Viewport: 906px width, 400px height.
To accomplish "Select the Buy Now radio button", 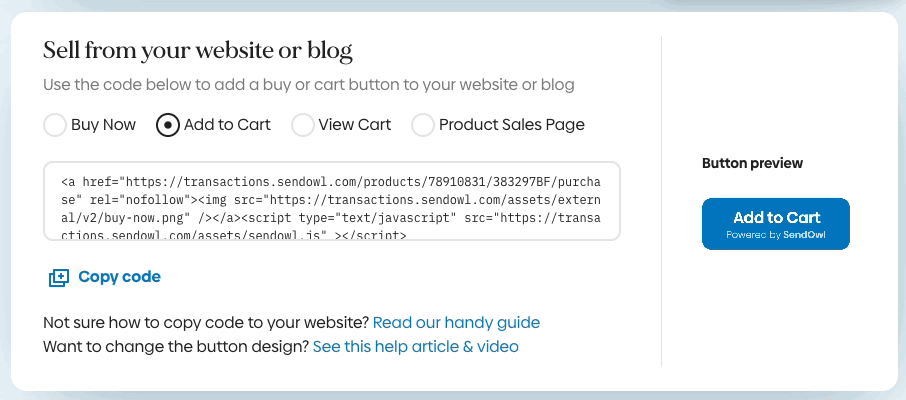I will [x=55, y=125].
